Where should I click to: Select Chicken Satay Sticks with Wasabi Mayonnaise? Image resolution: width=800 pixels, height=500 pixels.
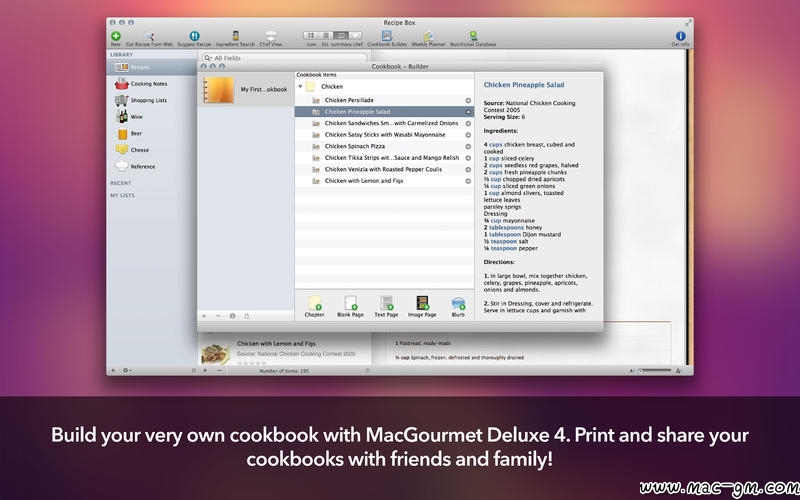[384, 135]
